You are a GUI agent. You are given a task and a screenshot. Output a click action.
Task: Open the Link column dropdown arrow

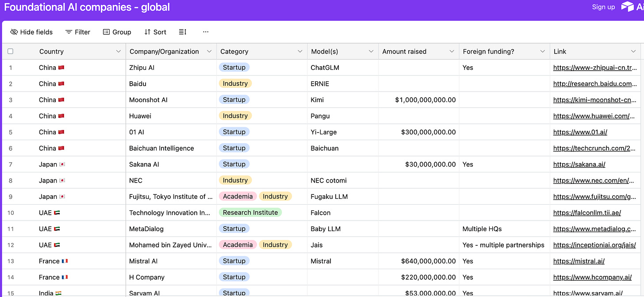pos(633,51)
